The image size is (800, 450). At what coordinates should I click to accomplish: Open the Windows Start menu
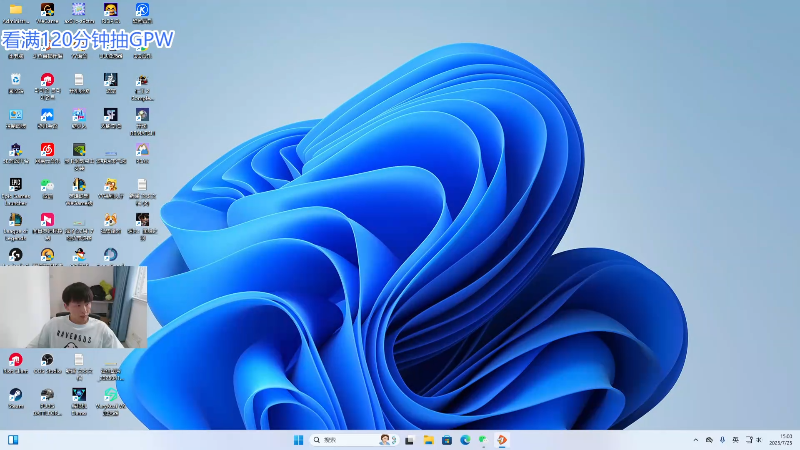(x=298, y=440)
